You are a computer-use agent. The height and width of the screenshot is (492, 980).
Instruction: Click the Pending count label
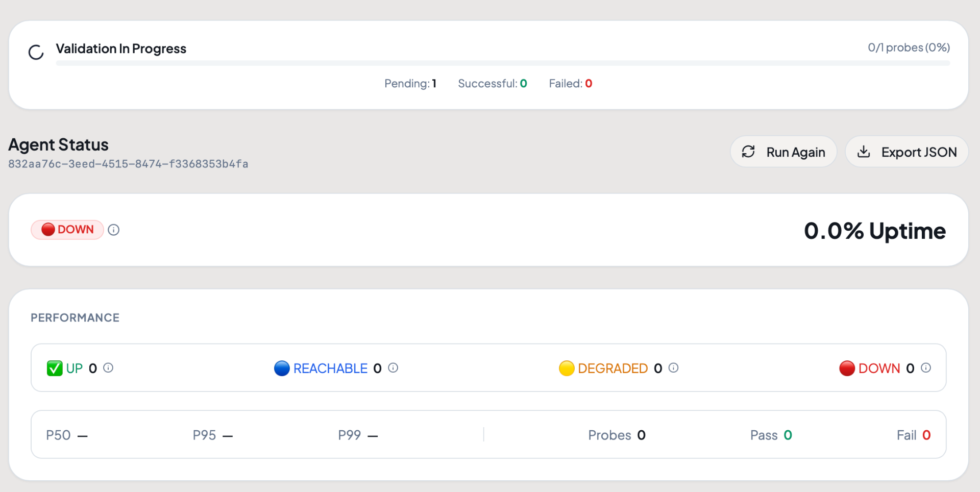point(410,83)
